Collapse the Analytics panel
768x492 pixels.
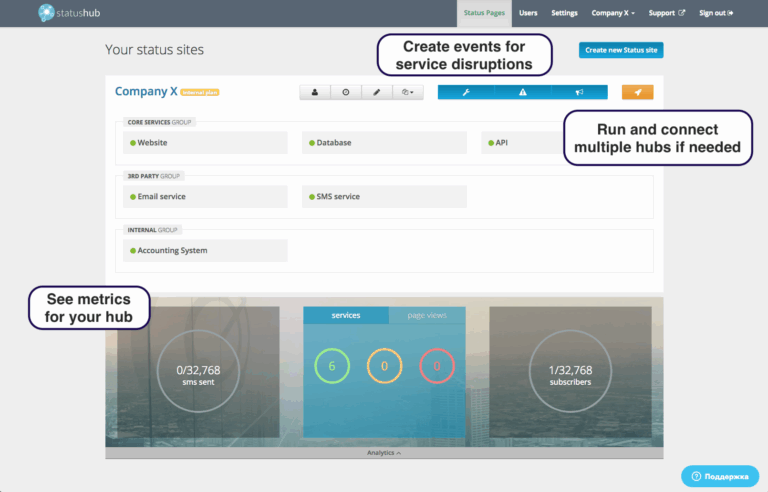(x=384, y=453)
